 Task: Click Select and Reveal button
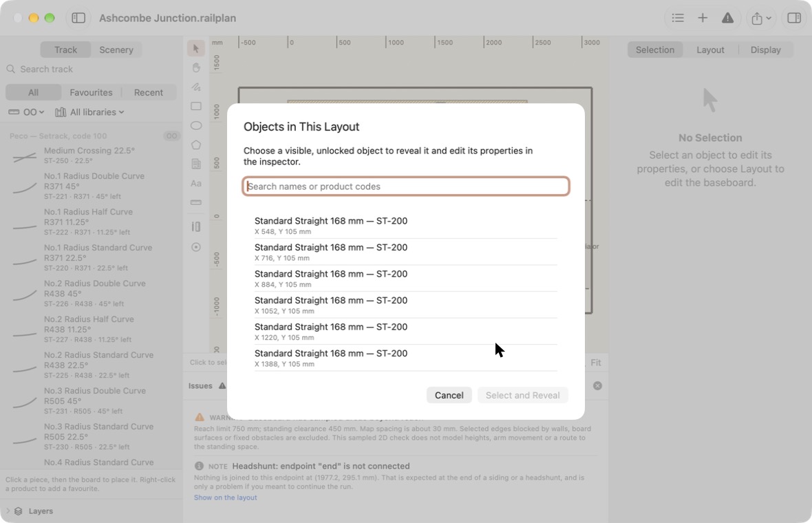(522, 395)
